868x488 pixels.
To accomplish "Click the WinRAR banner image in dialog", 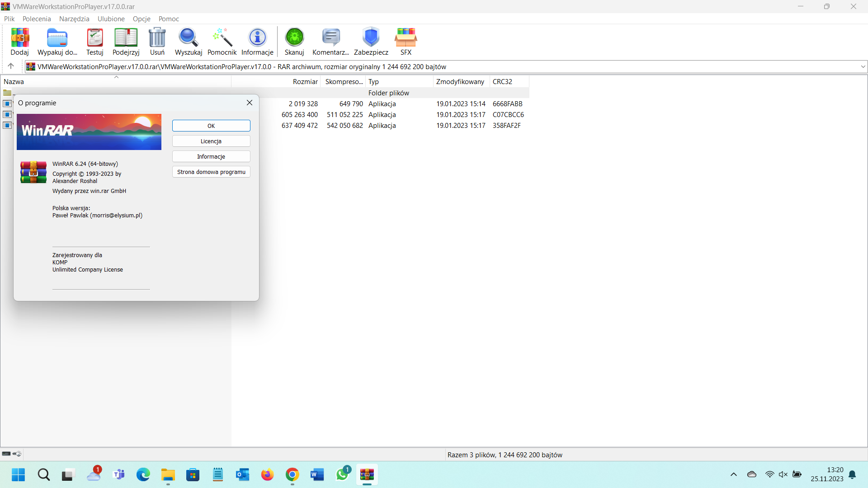I will click(89, 132).
